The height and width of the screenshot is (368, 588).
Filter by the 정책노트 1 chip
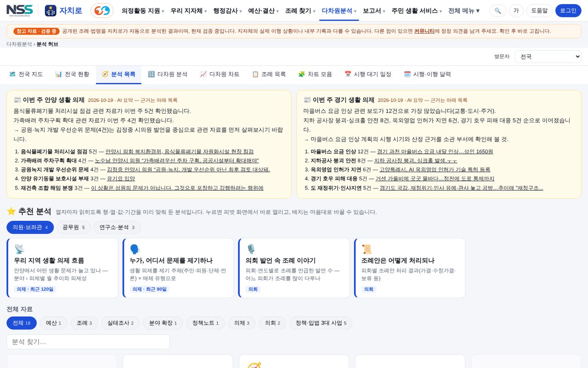tap(205, 323)
